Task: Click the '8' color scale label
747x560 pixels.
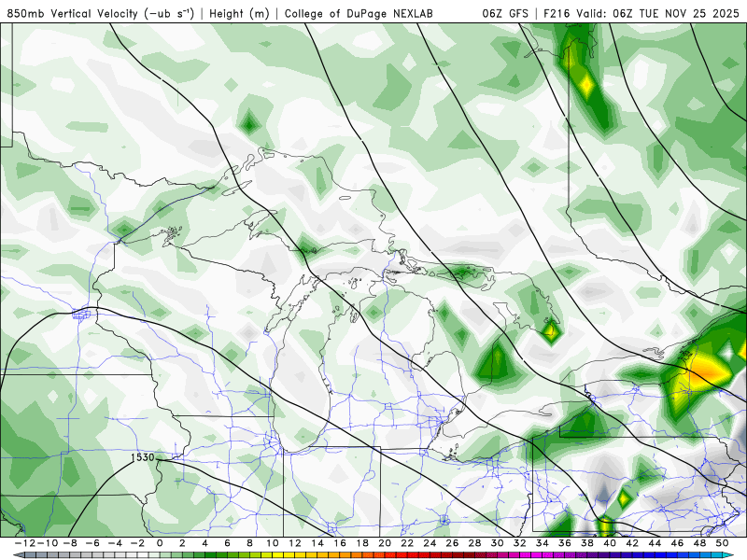Action: [x=249, y=543]
